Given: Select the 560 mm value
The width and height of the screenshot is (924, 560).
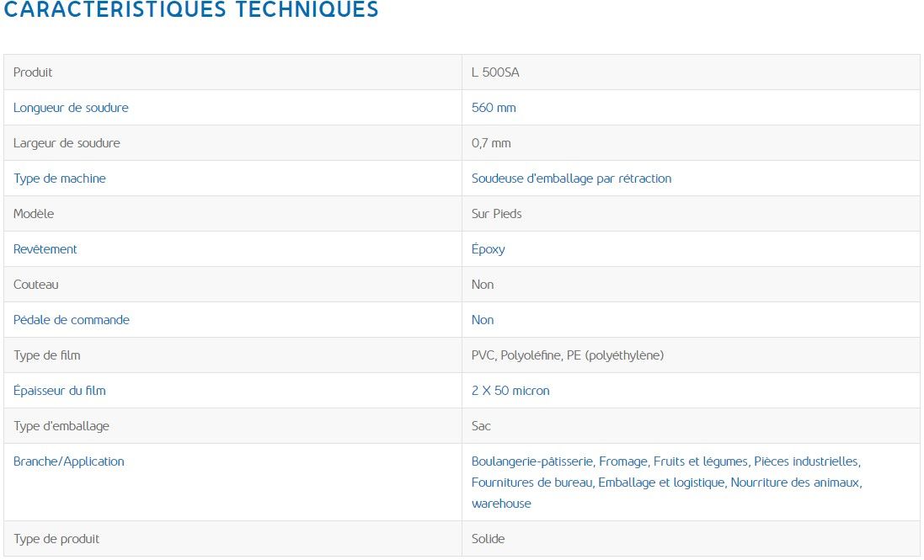Looking at the screenshot, I should coord(494,108).
